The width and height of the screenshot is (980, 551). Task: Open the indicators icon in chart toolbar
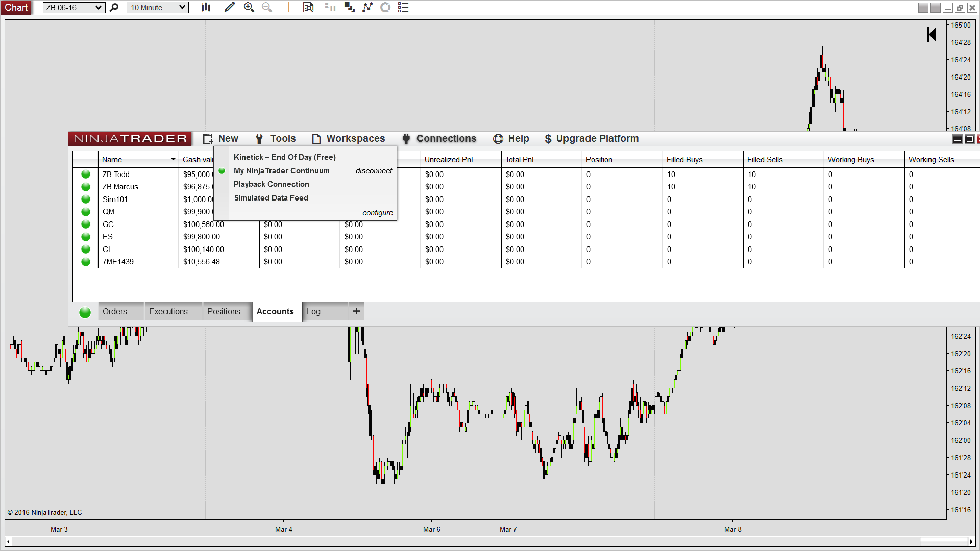point(367,7)
